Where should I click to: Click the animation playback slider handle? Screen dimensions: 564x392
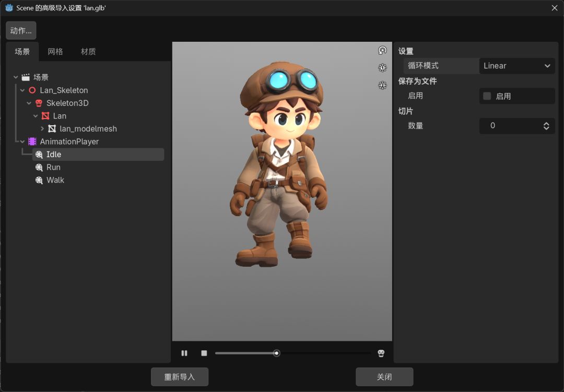point(276,353)
